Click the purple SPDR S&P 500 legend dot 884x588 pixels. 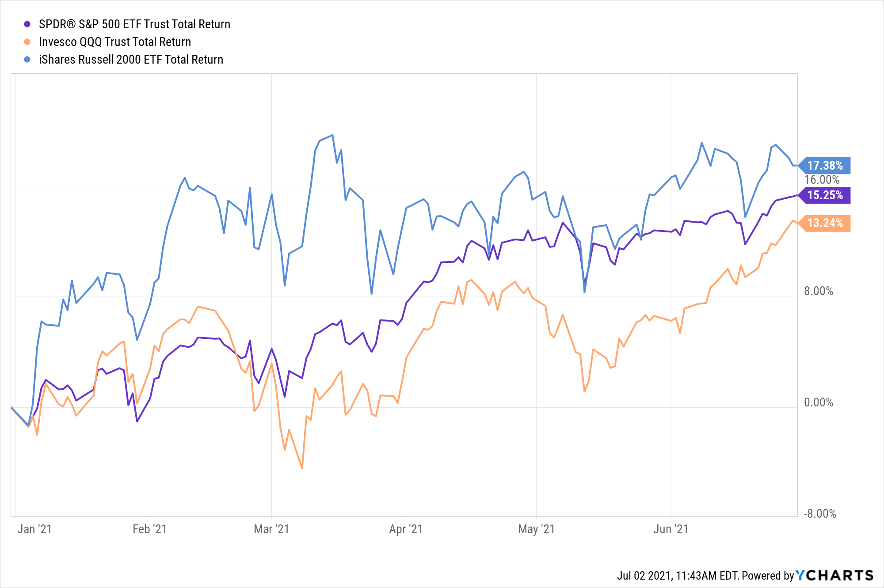[x=27, y=24]
